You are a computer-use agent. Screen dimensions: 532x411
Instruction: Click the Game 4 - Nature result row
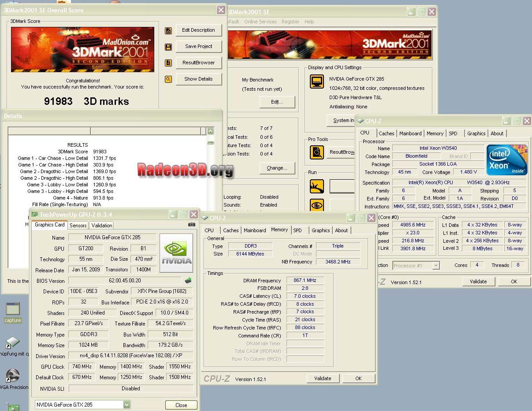point(83,198)
